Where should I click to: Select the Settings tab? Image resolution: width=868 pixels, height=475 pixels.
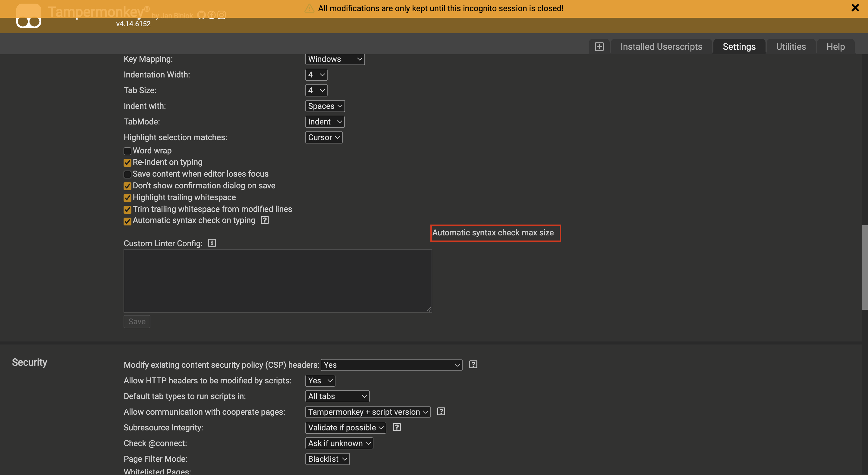(x=739, y=46)
